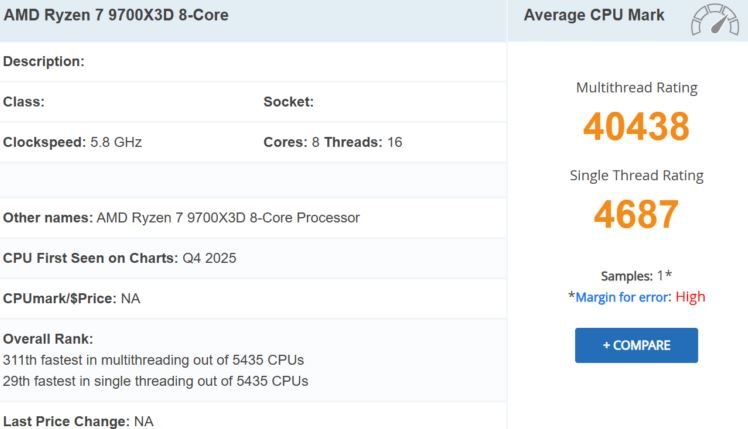Select the Average CPU Mark header
This screenshot has width=748, height=429.
594,16
